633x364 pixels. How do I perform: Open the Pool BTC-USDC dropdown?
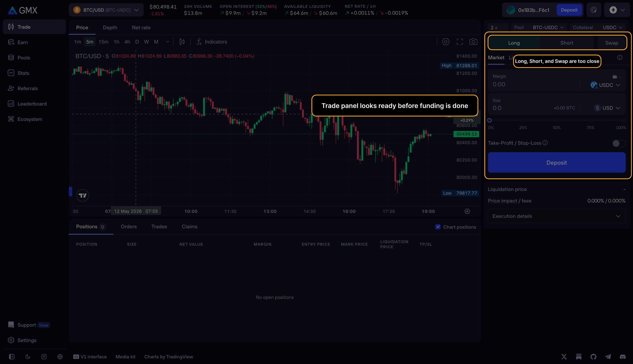tap(539, 28)
